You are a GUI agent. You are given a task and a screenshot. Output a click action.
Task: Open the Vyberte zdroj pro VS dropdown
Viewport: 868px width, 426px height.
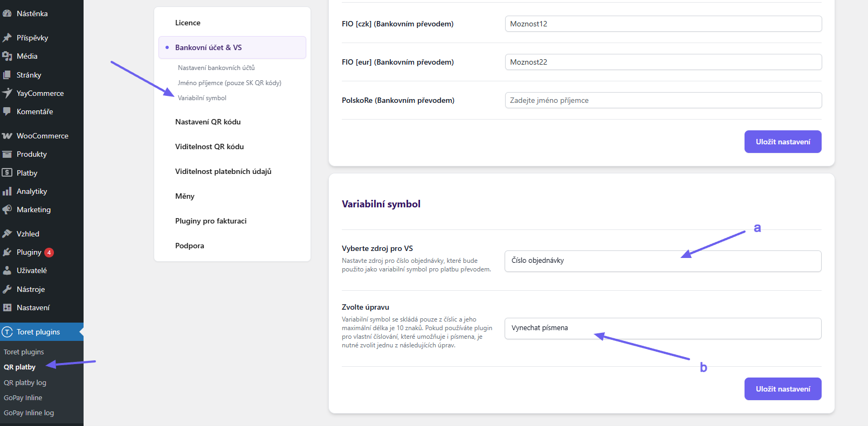click(x=663, y=261)
